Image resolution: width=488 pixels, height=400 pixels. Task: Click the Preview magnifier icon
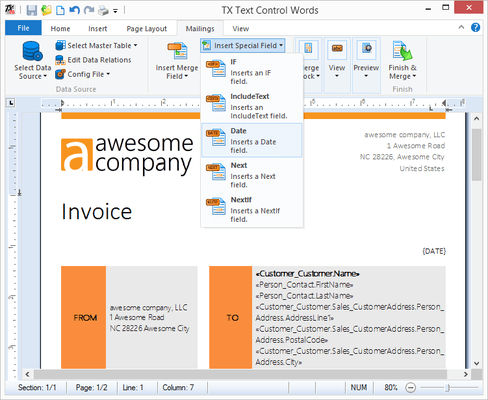[366, 49]
